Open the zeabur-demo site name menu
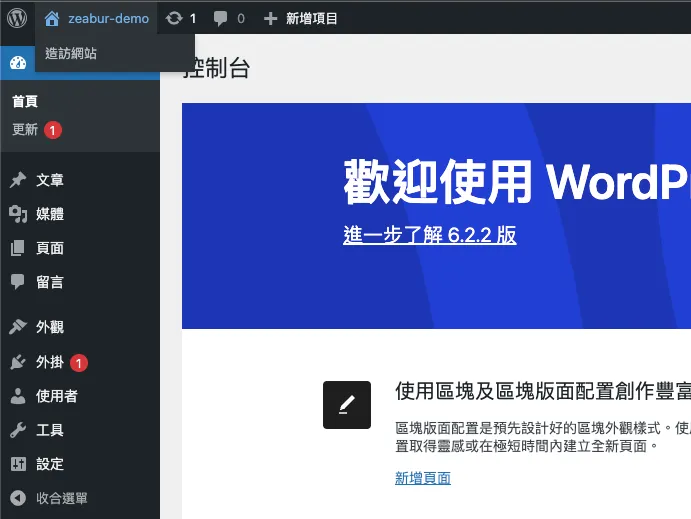Viewport: 691px width, 519px height. coord(108,19)
